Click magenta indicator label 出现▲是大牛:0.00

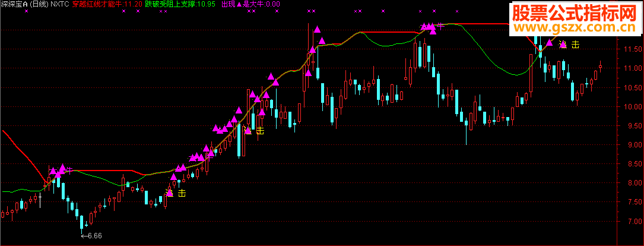250,4
